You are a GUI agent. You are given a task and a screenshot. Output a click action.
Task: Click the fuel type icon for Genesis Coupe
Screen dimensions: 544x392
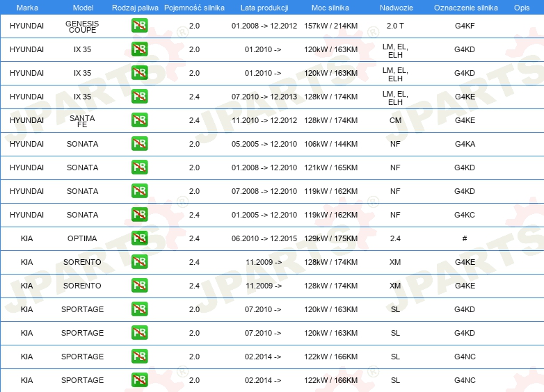coord(139,26)
